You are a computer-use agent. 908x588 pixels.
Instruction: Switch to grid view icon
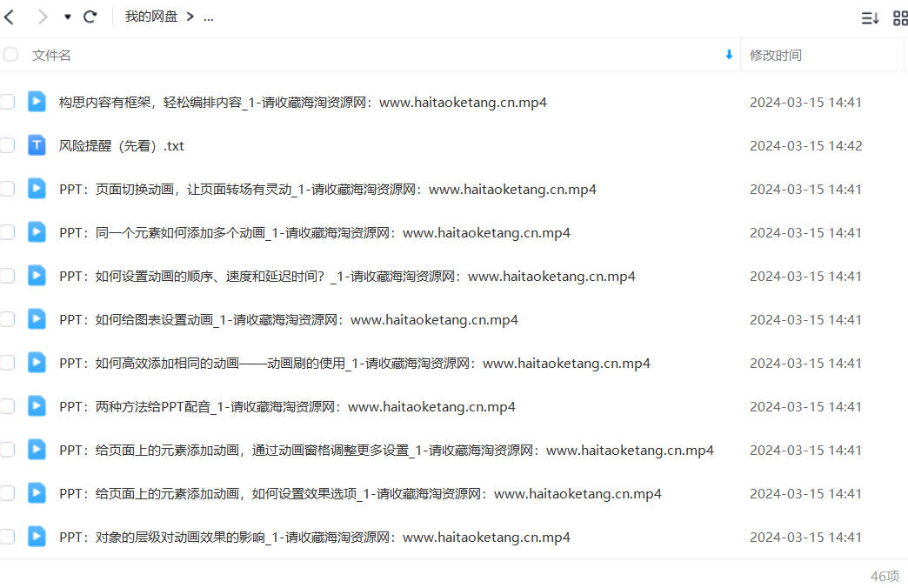pyautogui.click(x=900, y=18)
